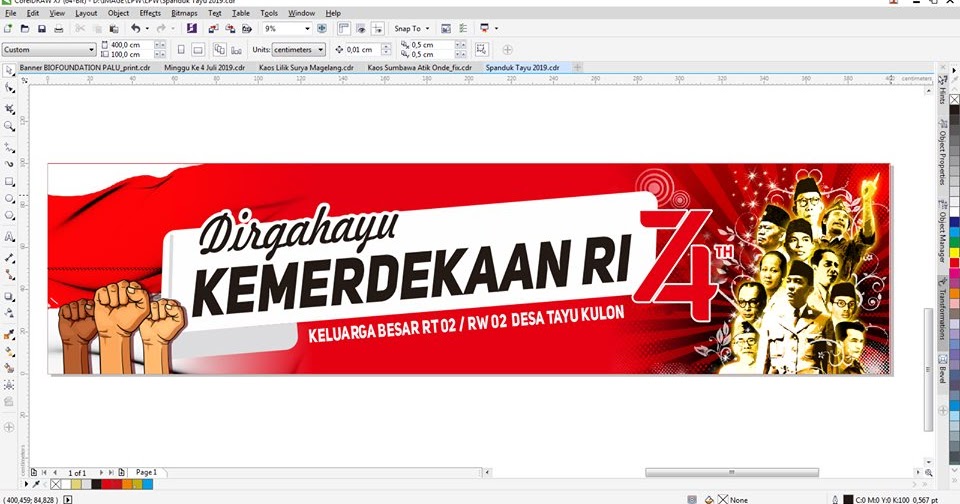Select the Smart Fill tool

point(9,368)
